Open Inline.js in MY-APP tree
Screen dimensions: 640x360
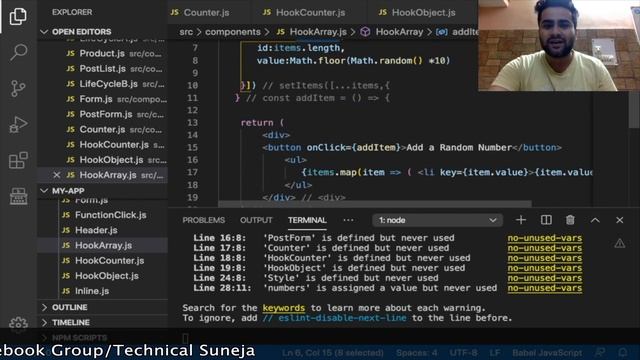click(102, 291)
